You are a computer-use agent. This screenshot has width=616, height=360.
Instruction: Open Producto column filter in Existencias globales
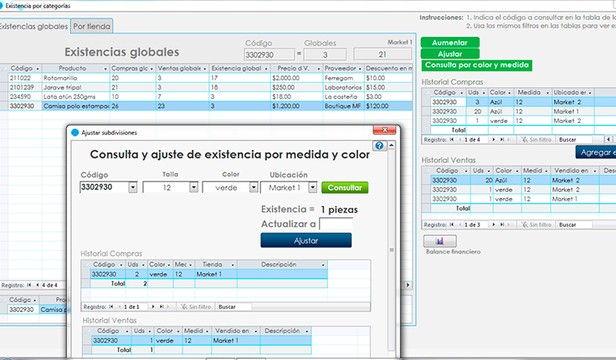click(105, 69)
